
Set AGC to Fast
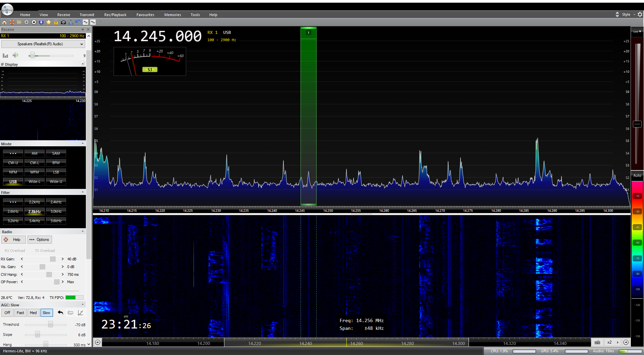coord(20,313)
